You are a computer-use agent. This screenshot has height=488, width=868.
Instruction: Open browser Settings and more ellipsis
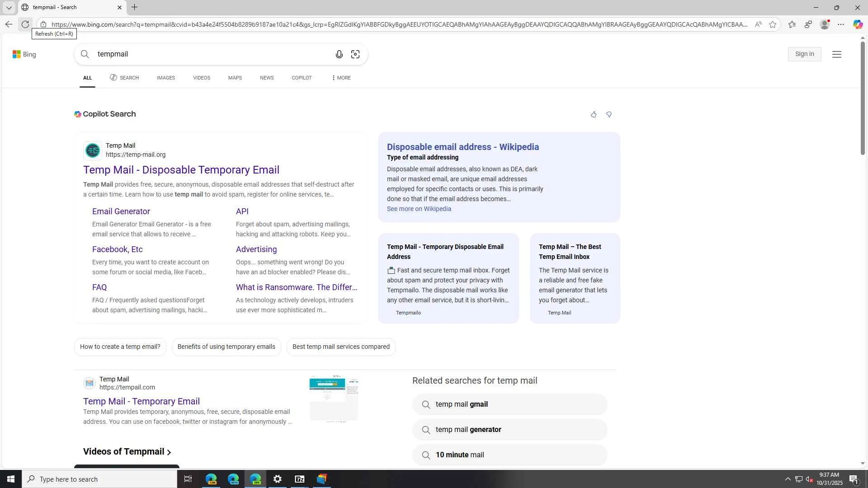pos(841,24)
